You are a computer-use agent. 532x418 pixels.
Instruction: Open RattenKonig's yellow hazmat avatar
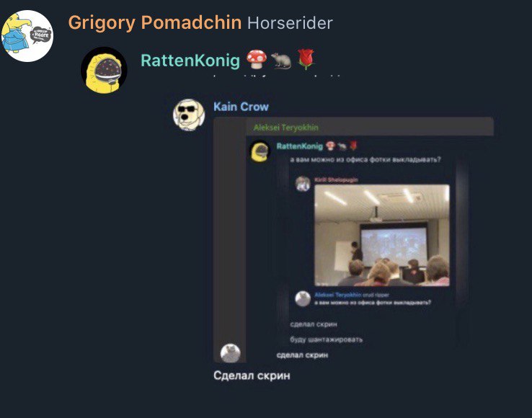pyautogui.click(x=104, y=70)
